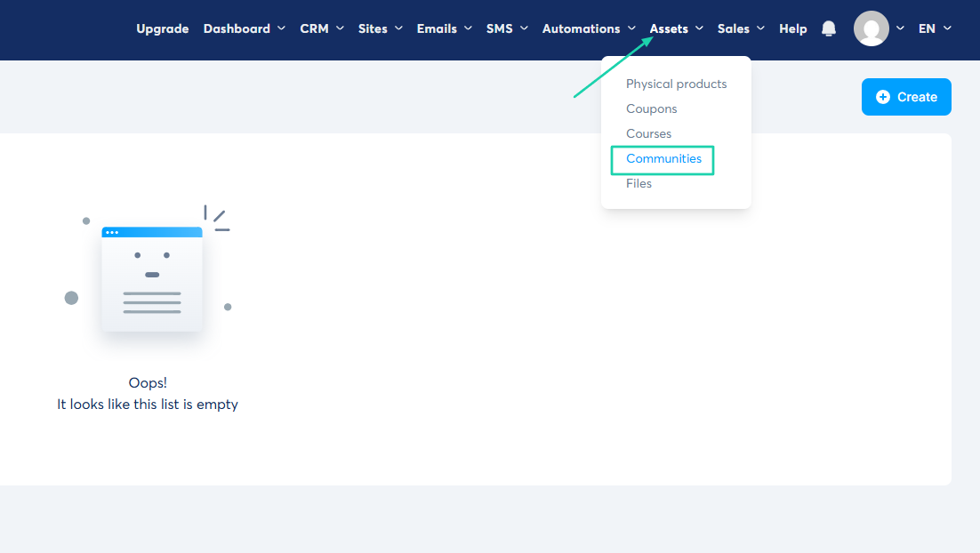Viewport: 980px width, 553px height.
Task: Select Coupons from Assets menu
Action: click(x=651, y=108)
